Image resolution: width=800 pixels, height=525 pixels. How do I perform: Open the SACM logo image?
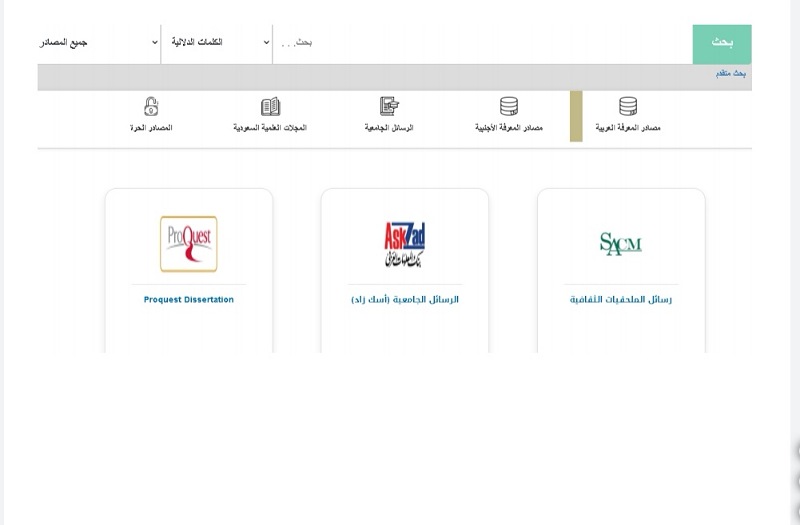(x=621, y=243)
